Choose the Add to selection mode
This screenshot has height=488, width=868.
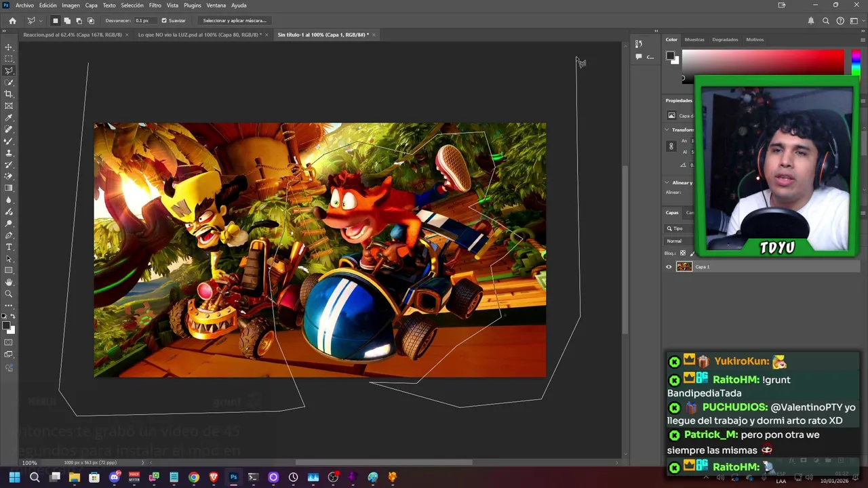click(67, 20)
